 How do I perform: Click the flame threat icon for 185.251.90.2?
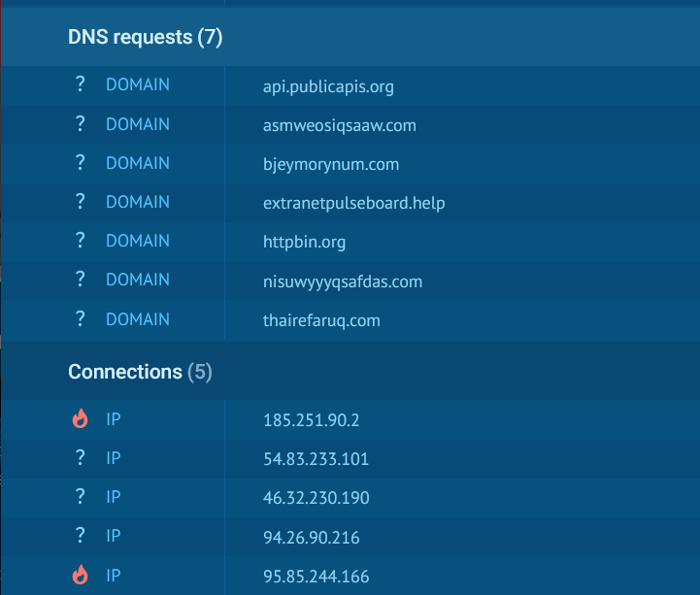click(81, 418)
